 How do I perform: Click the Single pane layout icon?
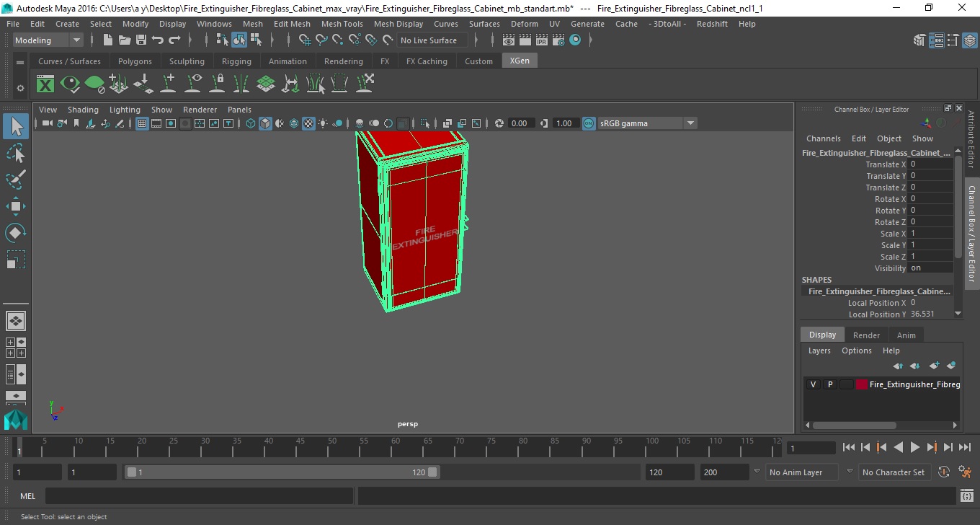point(16,321)
